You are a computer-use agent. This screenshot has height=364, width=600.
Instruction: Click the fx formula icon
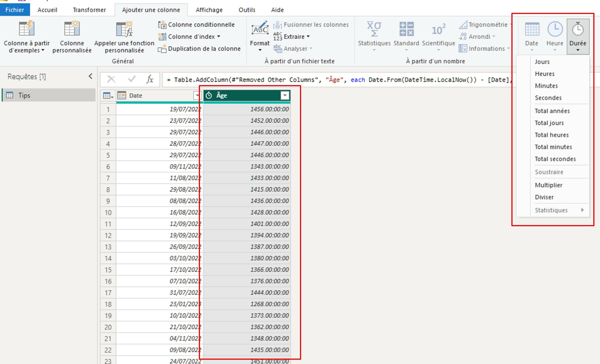150,79
